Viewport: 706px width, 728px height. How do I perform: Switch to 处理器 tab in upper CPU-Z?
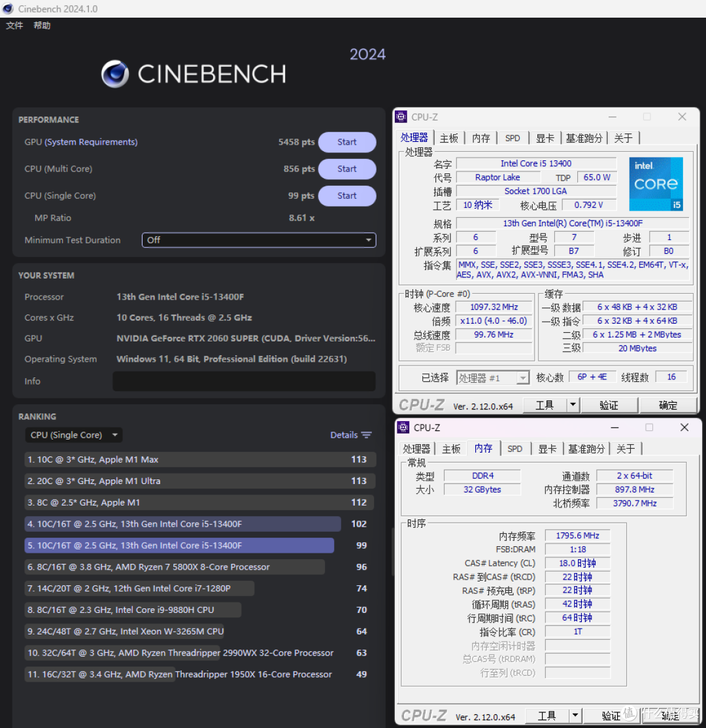pos(414,137)
